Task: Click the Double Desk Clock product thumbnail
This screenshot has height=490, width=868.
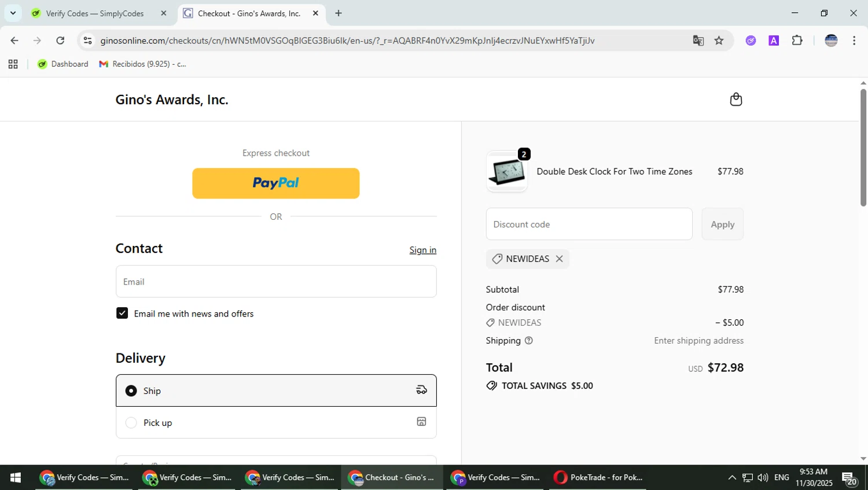Action: pyautogui.click(x=507, y=172)
